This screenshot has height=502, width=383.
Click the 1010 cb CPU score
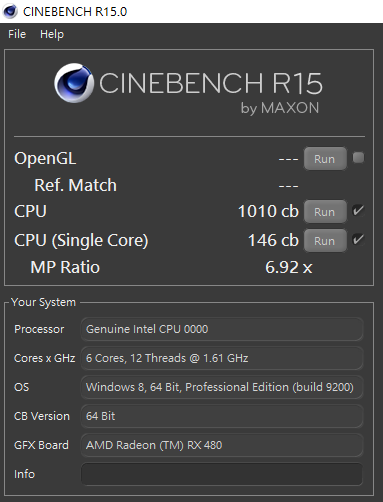(268, 211)
